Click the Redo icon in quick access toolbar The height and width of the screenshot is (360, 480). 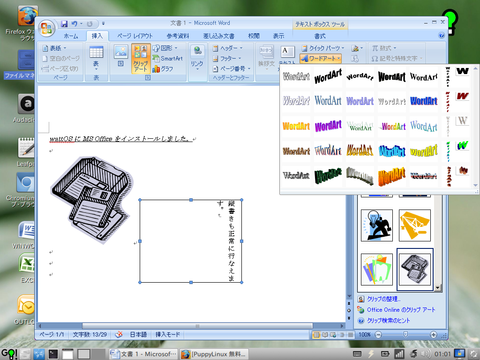pos(90,24)
